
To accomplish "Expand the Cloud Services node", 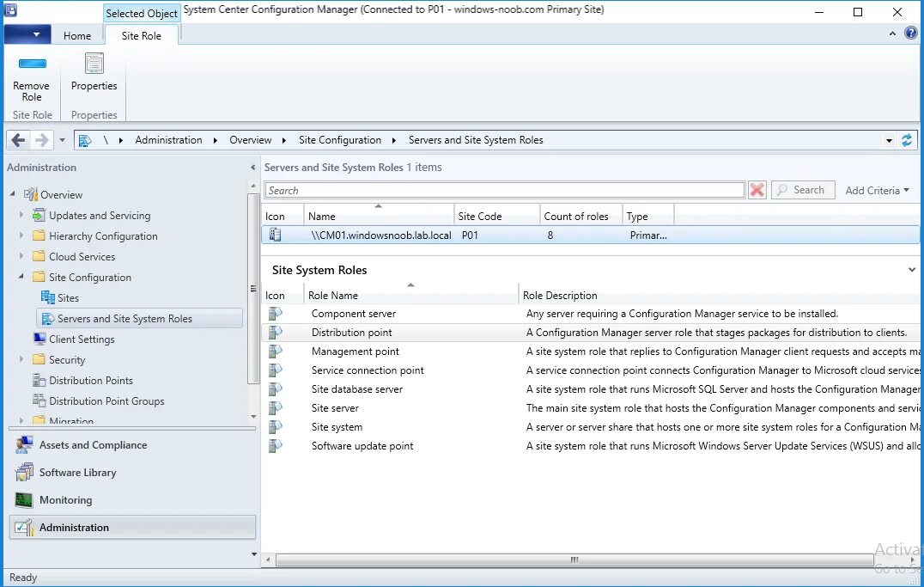I will (21, 256).
